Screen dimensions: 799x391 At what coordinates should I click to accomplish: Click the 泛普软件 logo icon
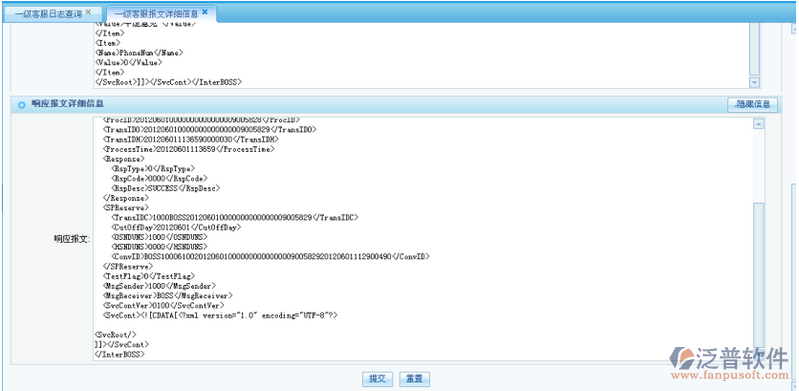tap(681, 358)
